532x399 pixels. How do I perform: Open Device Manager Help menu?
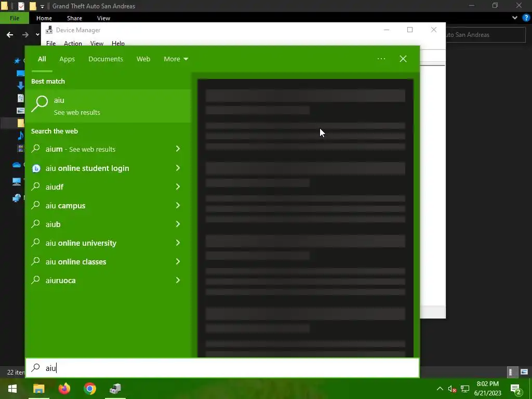(x=118, y=43)
